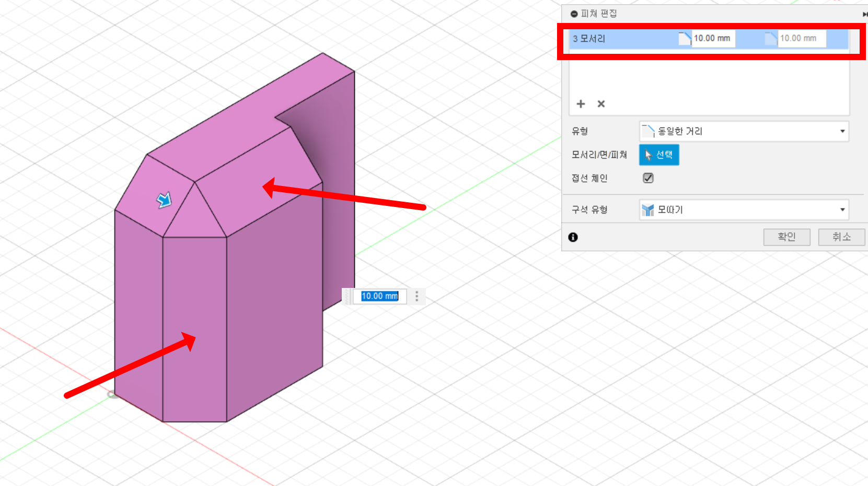
Task: Click the 선택 button for 모서리/면/피쳐
Action: coord(659,155)
